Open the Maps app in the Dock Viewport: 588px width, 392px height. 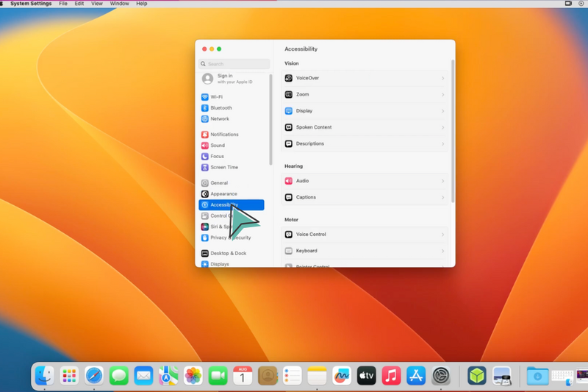168,376
